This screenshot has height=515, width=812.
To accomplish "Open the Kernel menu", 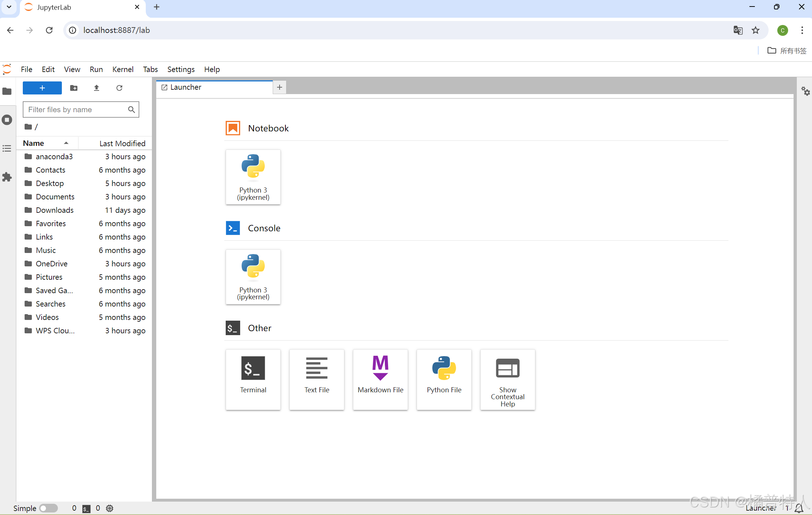I will click(123, 69).
